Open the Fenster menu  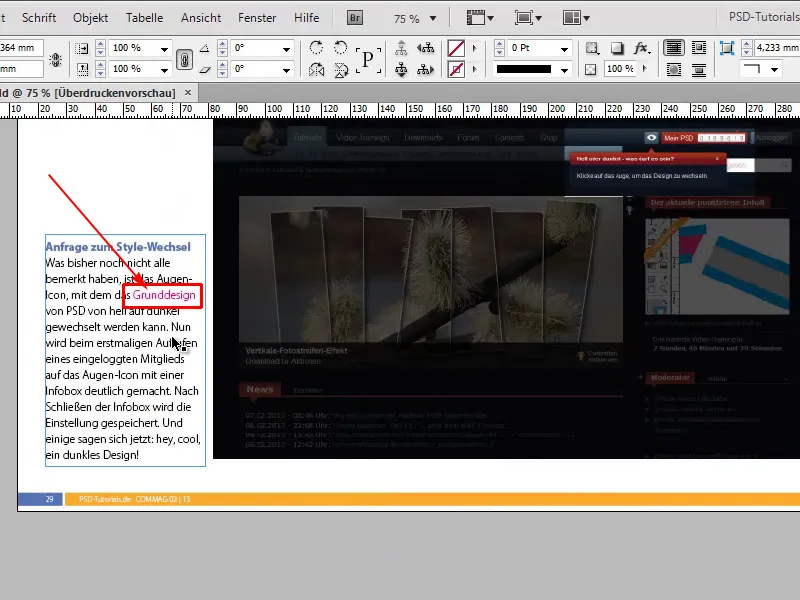[x=257, y=18]
